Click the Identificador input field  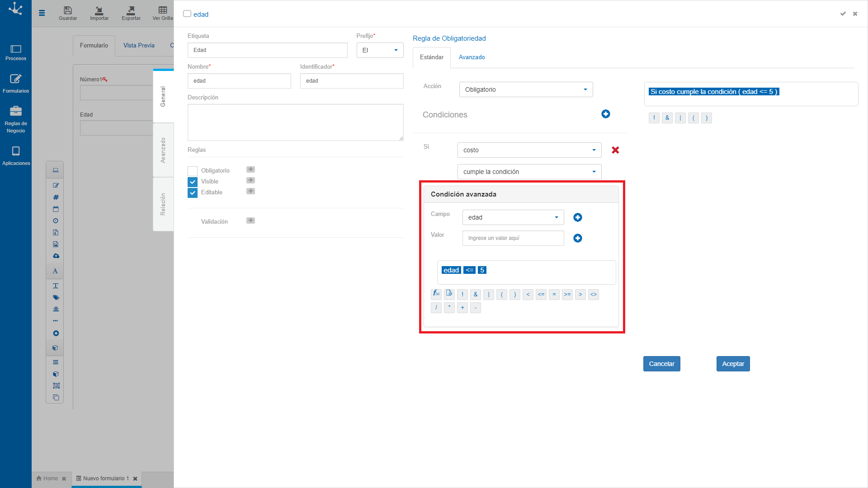pyautogui.click(x=352, y=81)
